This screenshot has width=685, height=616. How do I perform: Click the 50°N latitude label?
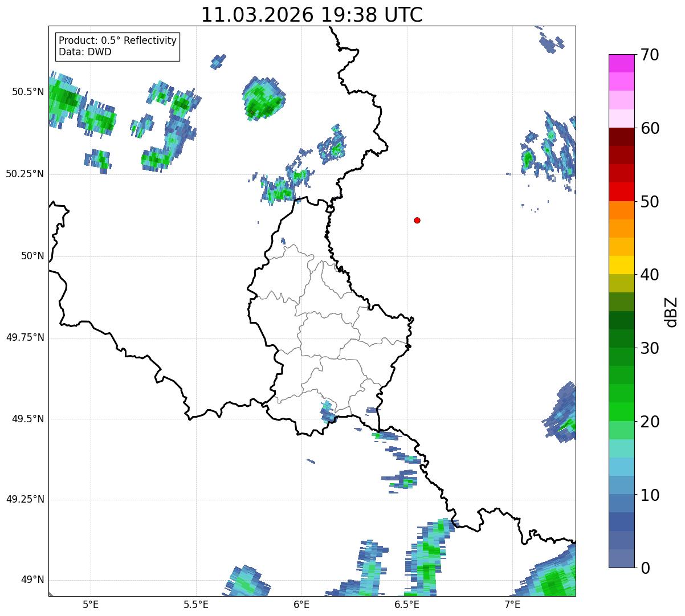32,256
